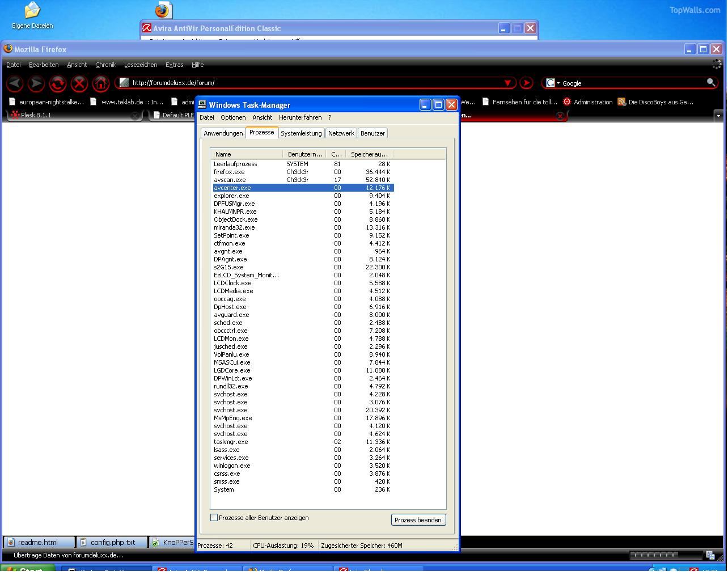Switch to Systemleistung tab

301,133
